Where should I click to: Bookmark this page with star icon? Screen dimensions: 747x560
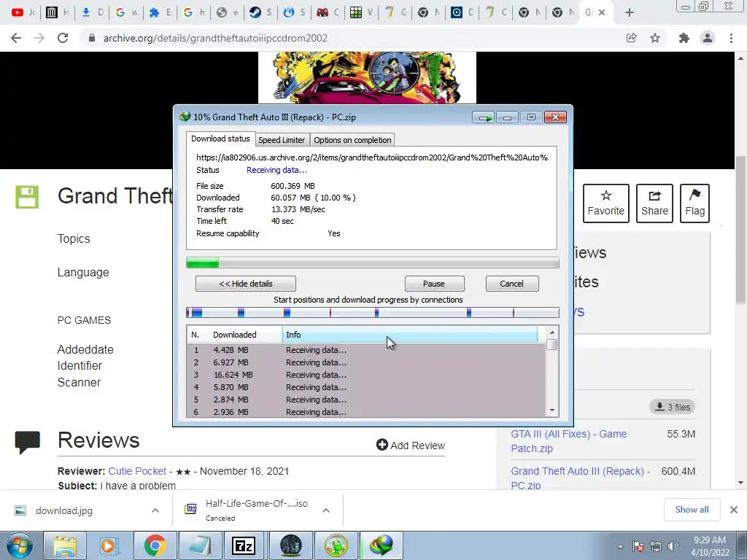pos(655,38)
